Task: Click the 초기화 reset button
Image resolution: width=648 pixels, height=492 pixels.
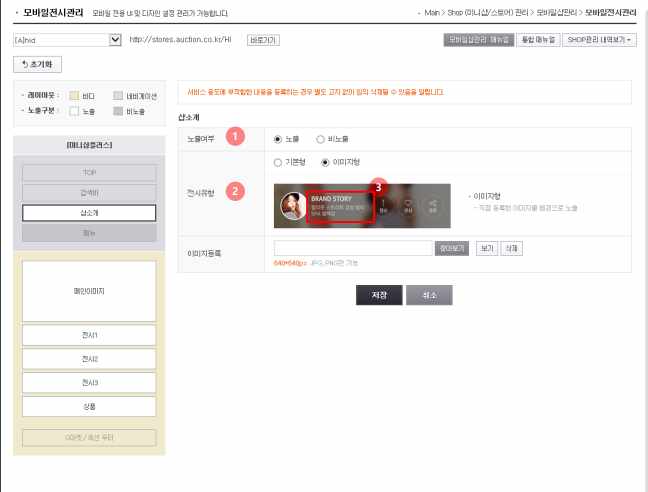Action: pyautogui.click(x=38, y=64)
